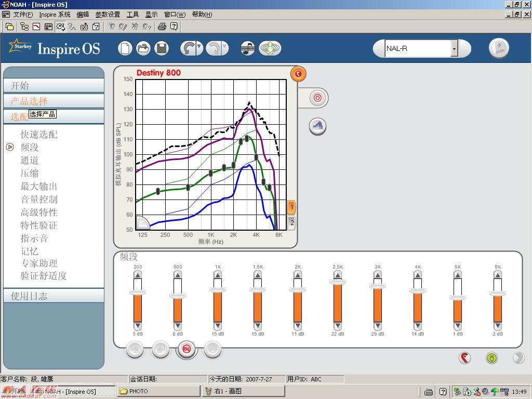
Task: Go to 最大输出 settings page
Action: pyautogui.click(x=38, y=187)
